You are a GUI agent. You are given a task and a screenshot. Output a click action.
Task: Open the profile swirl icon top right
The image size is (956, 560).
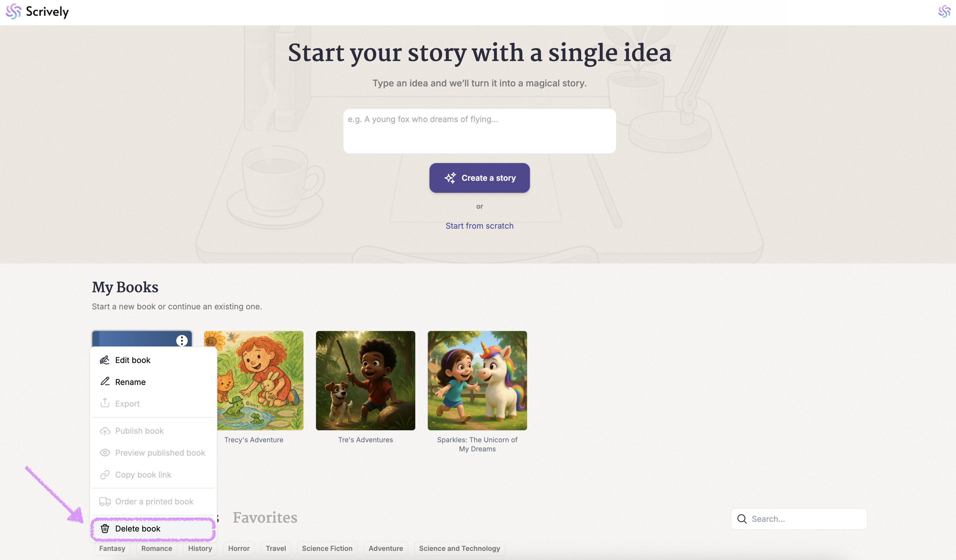[944, 12]
